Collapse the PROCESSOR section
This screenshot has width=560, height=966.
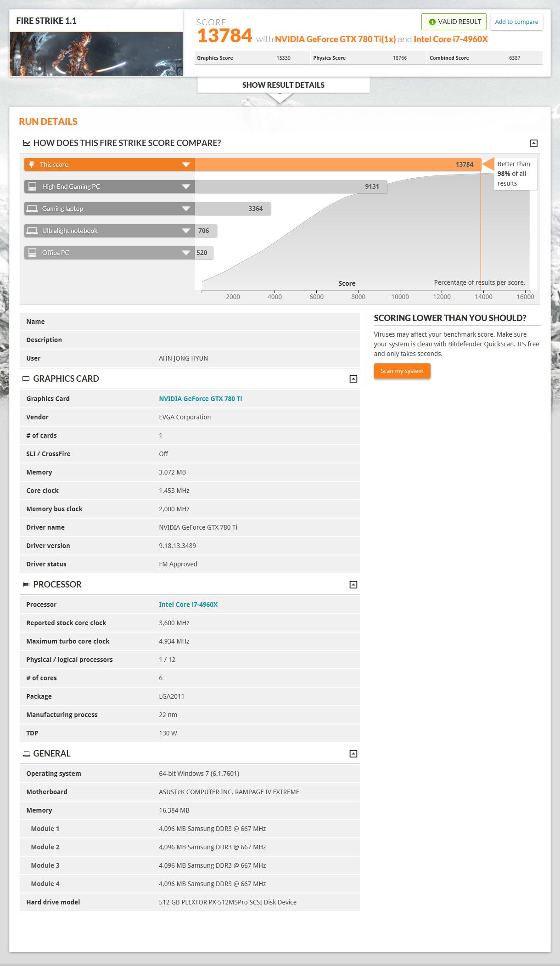(353, 585)
